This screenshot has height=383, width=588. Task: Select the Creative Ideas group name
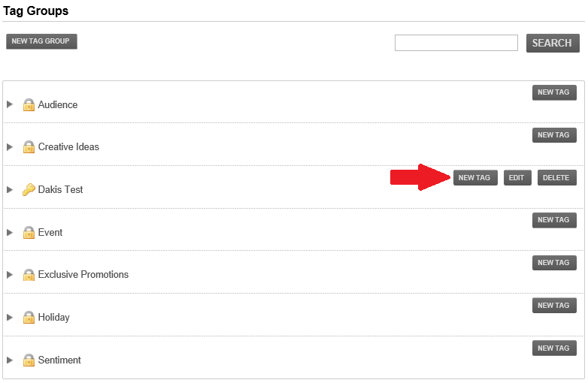[x=68, y=147]
